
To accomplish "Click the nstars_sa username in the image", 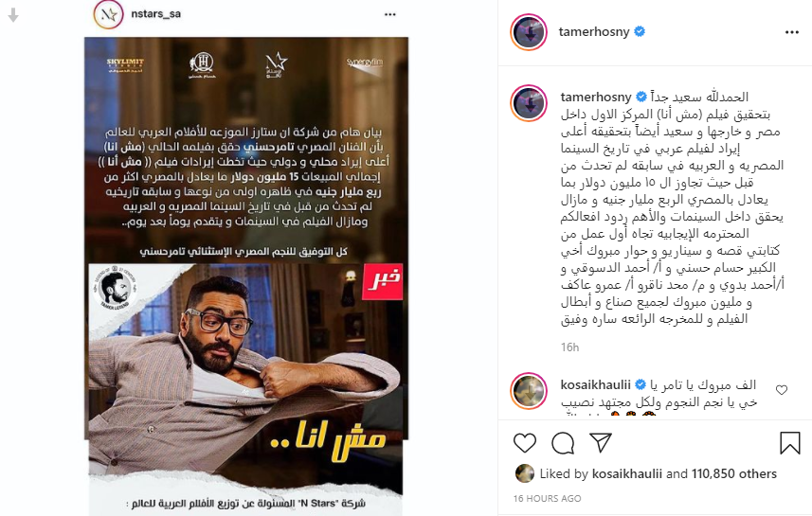I will coord(156,14).
